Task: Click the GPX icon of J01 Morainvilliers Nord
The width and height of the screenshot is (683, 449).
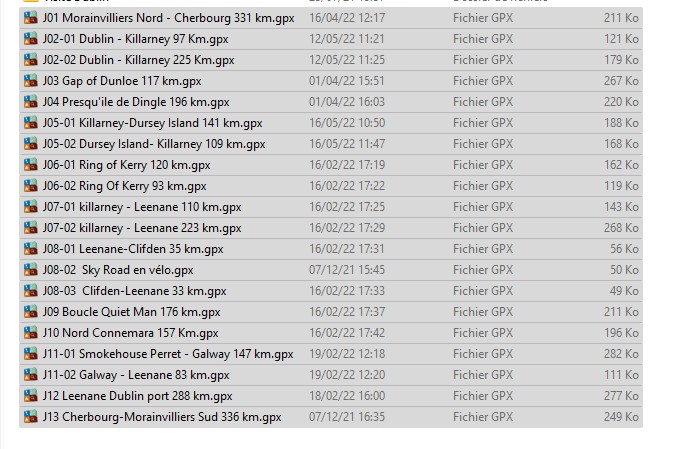Action: pyautogui.click(x=30, y=18)
